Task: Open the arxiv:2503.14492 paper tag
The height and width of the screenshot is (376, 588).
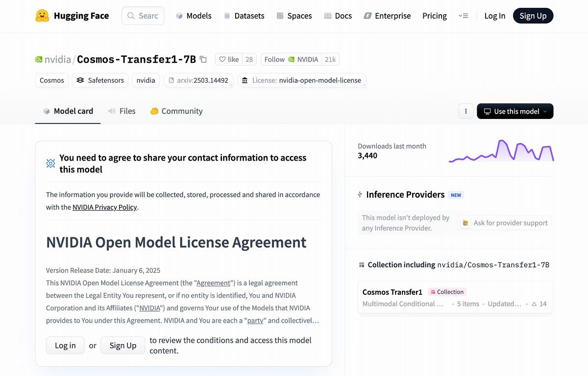Action: pos(198,80)
